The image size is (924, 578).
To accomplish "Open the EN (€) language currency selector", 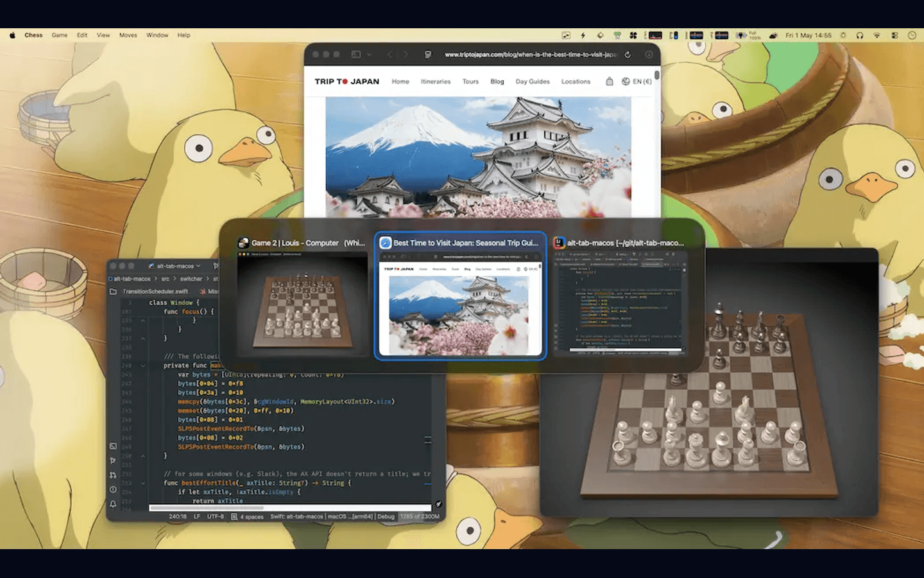I will [637, 82].
